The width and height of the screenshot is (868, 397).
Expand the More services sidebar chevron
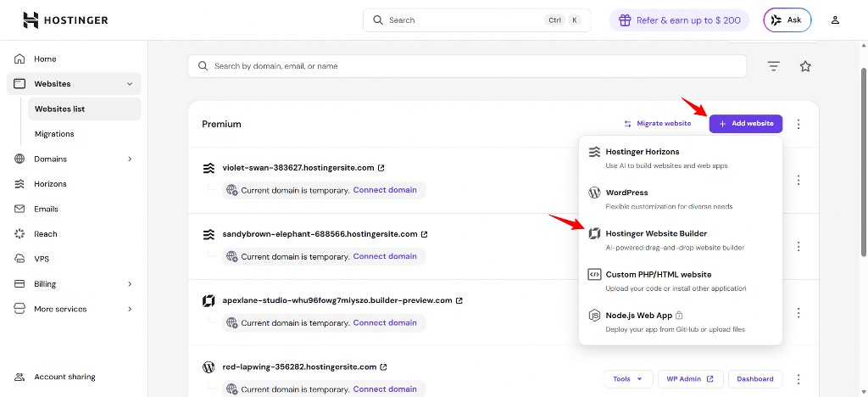130,309
